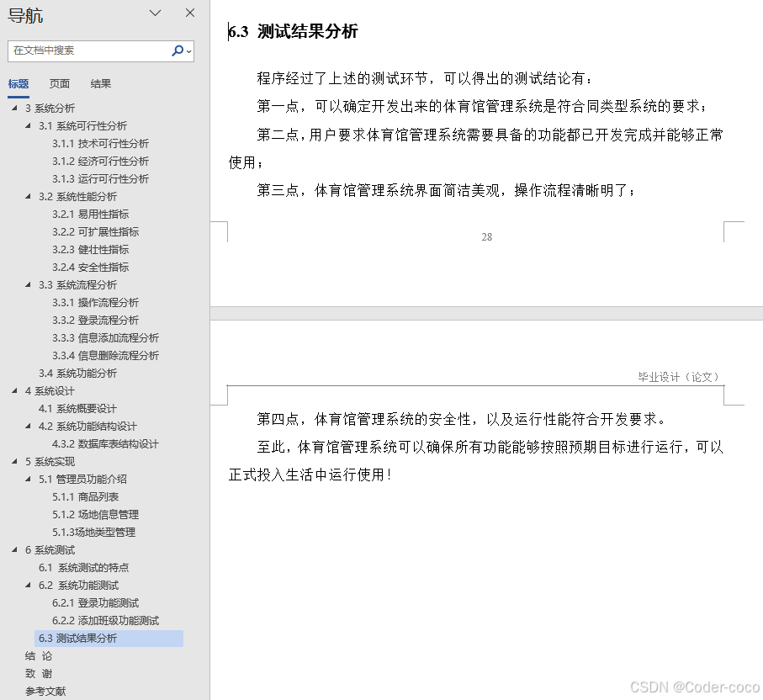Collapse the 6 系统测试 heading
This screenshot has height=700, width=763.
pos(14,549)
